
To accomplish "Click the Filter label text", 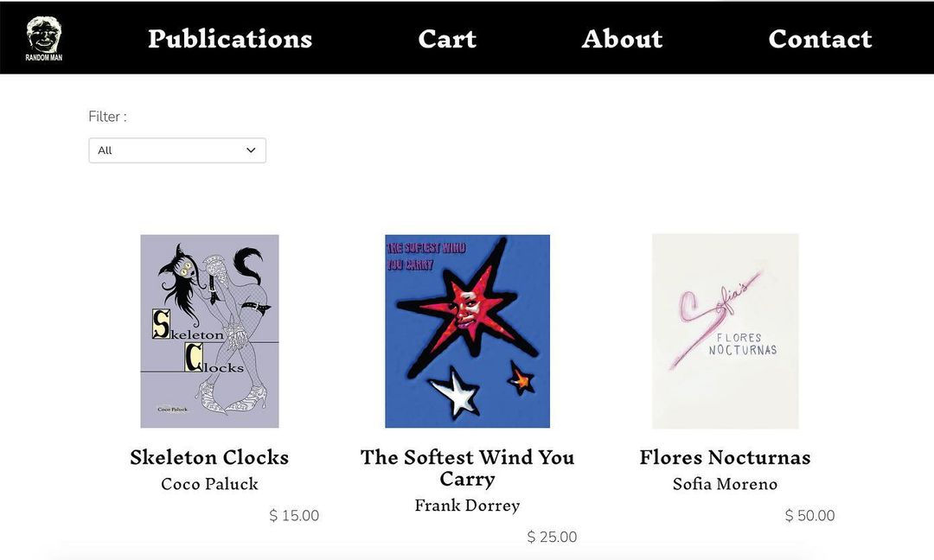I will point(107,117).
